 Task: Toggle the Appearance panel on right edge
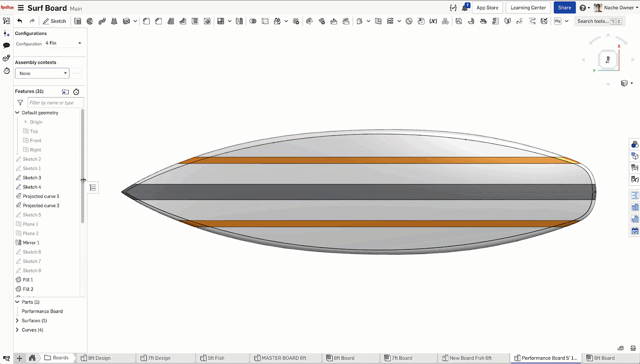[634, 144]
